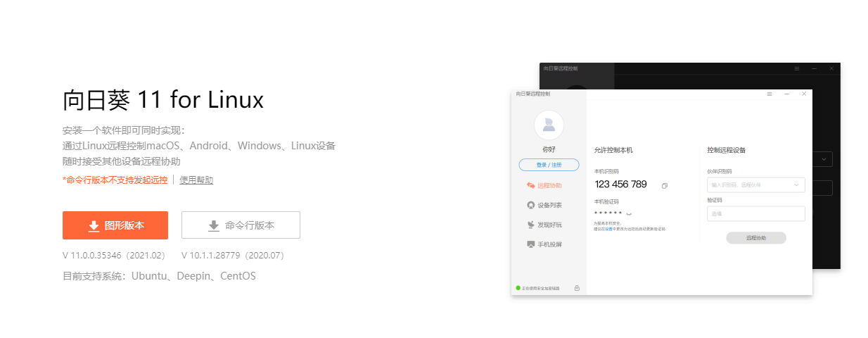Click the 向日葵 11 for Linux heading
Image resolution: width=868 pixels, height=338 pixels.
163,100
